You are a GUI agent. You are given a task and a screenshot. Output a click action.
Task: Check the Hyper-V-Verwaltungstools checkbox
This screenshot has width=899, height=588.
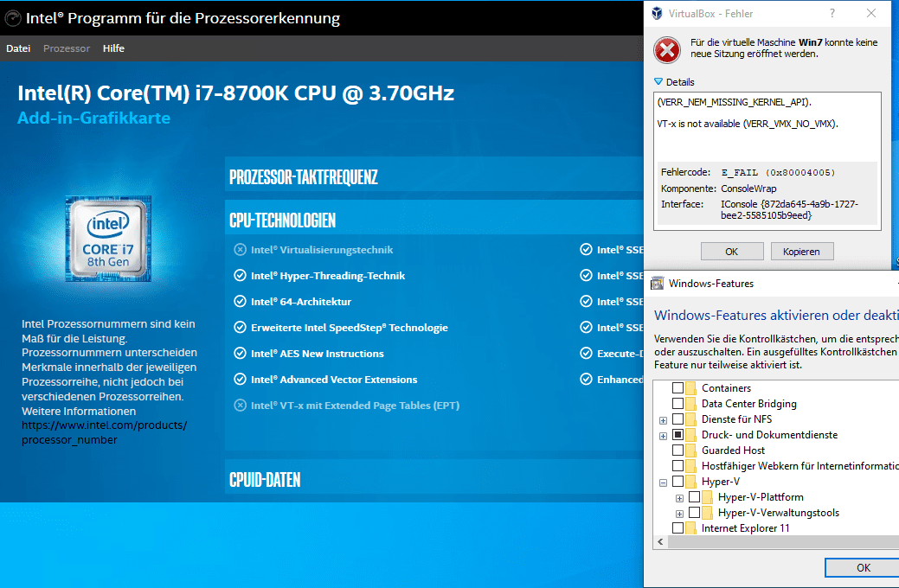click(x=694, y=513)
